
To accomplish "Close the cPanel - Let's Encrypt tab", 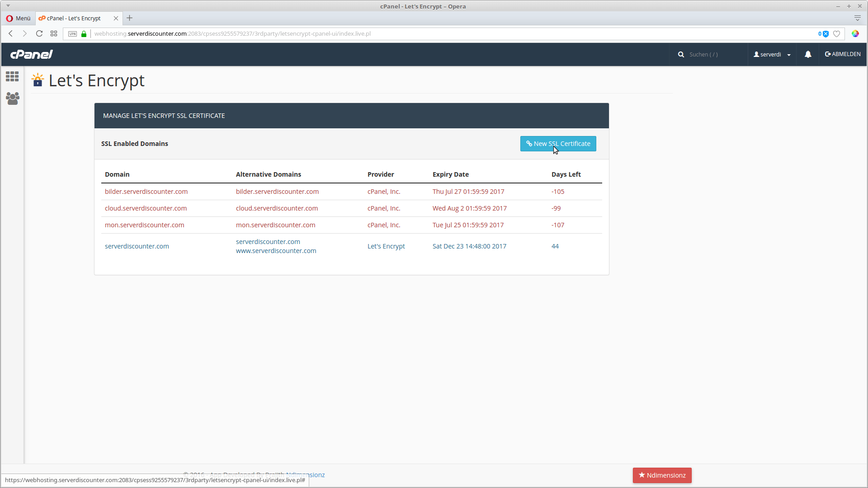I will coord(116,18).
